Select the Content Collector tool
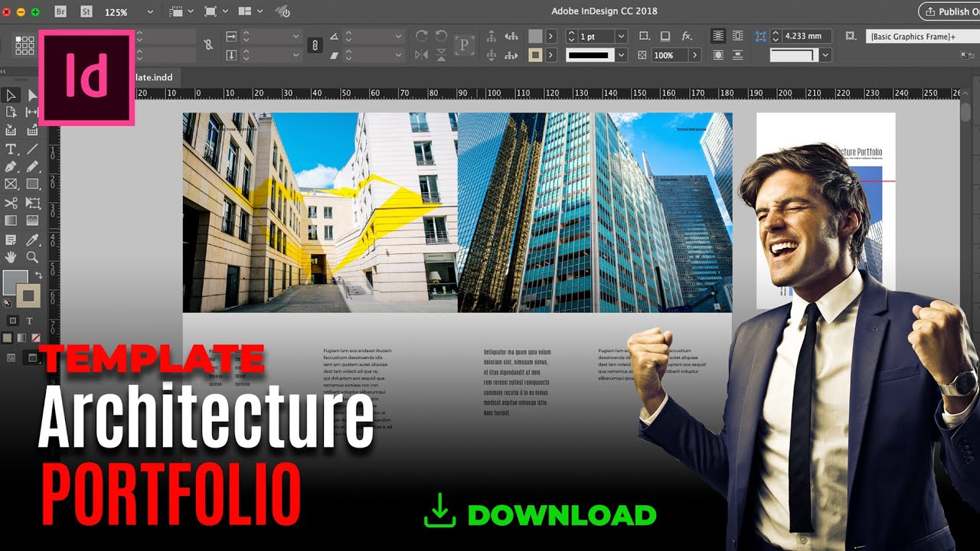 11,130
